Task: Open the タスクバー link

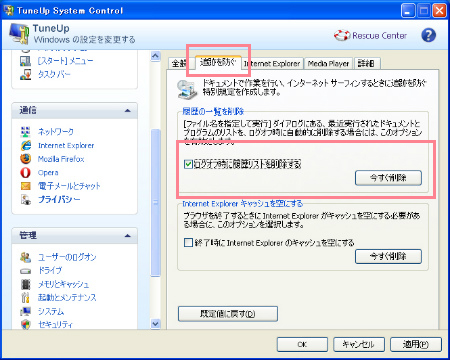Action: click(54, 74)
